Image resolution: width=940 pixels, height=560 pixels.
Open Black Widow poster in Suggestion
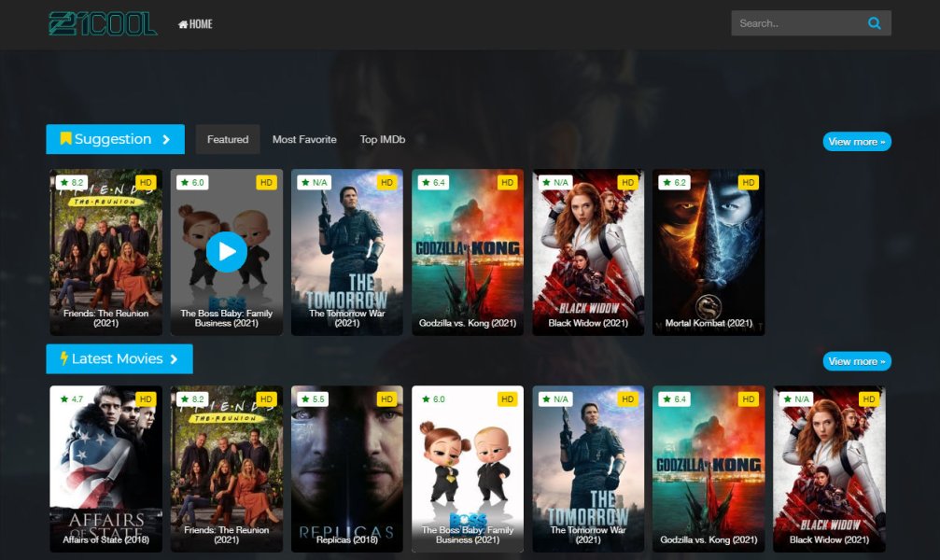point(588,252)
